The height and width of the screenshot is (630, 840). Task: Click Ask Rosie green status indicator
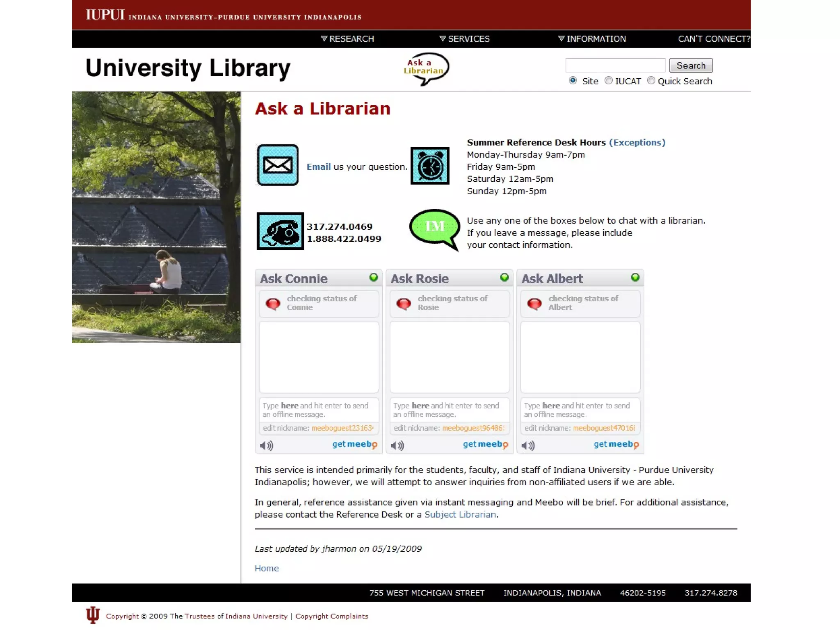504,277
